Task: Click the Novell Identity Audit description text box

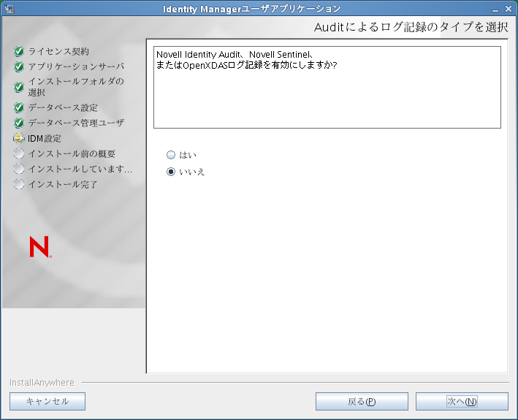Action: pos(327,87)
